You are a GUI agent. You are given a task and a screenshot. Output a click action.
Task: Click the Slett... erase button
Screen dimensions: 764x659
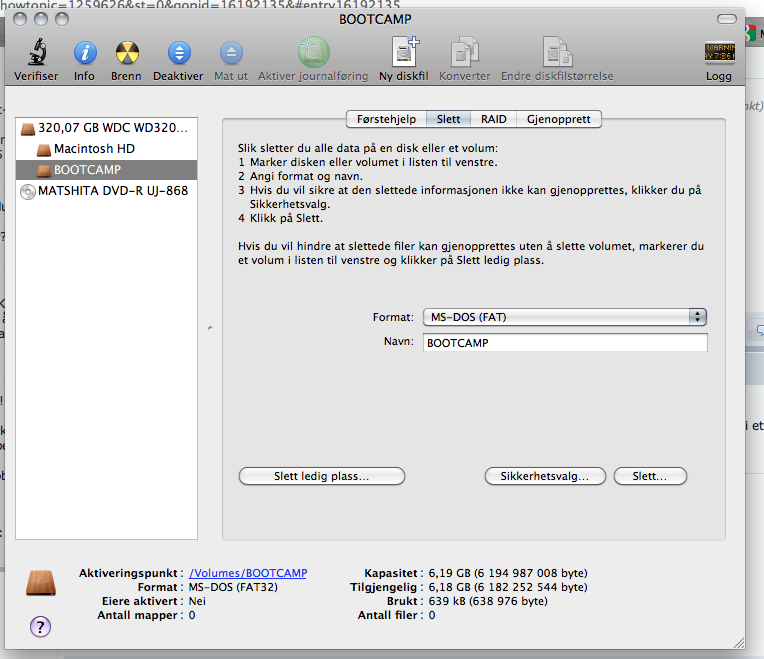(x=650, y=476)
